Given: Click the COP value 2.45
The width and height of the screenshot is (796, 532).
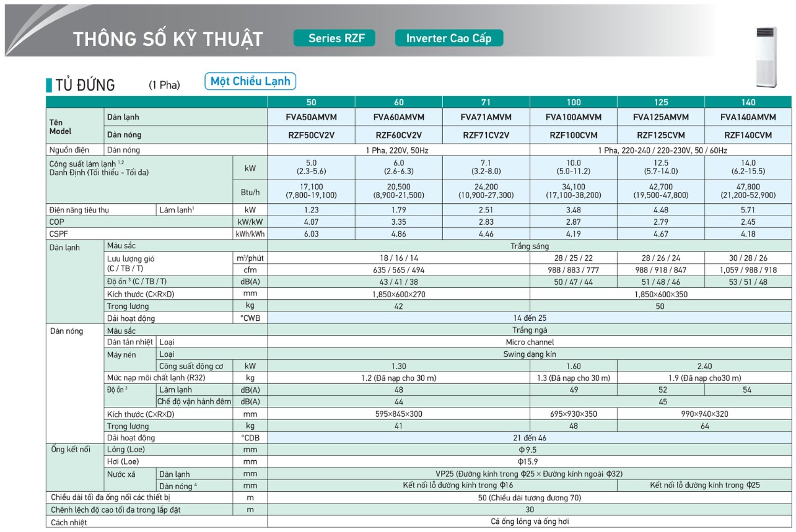Looking at the screenshot, I should [748, 222].
